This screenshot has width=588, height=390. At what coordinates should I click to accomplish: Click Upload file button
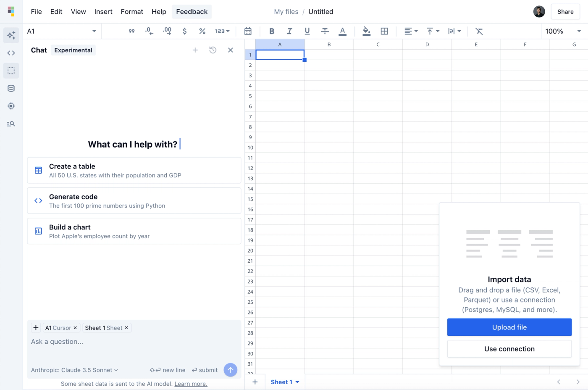point(509,327)
